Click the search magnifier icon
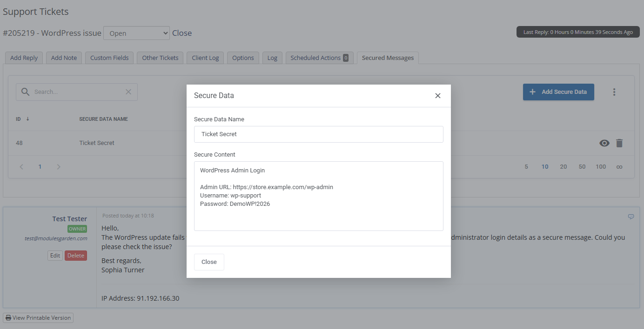The image size is (644, 329). [25, 92]
